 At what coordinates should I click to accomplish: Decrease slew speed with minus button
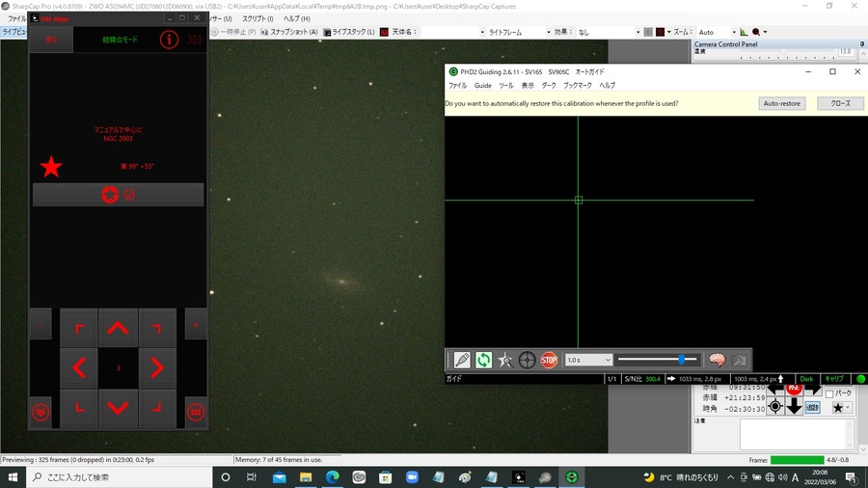coord(41,325)
